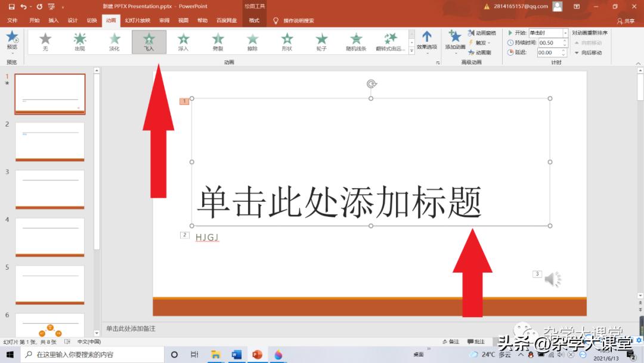The image size is (644, 363).
Task: Open the Animation Pane (动画窗格)
Action: (x=482, y=33)
